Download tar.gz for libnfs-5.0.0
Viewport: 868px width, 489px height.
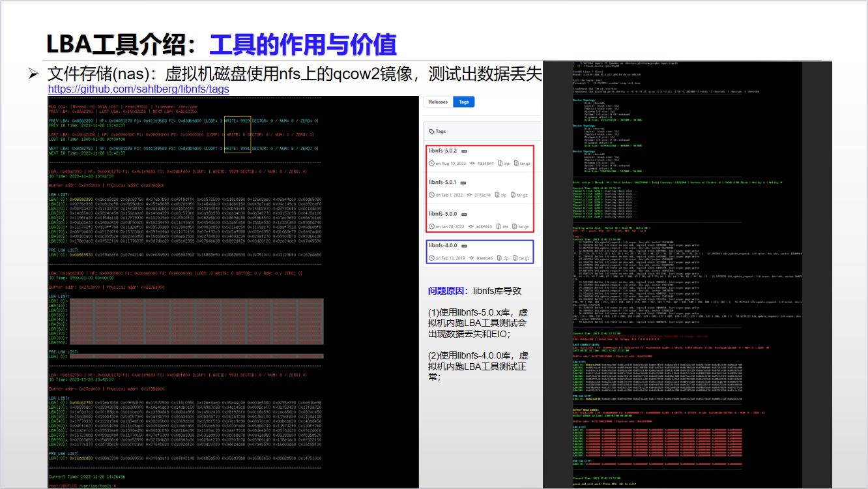pyautogui.click(x=521, y=226)
